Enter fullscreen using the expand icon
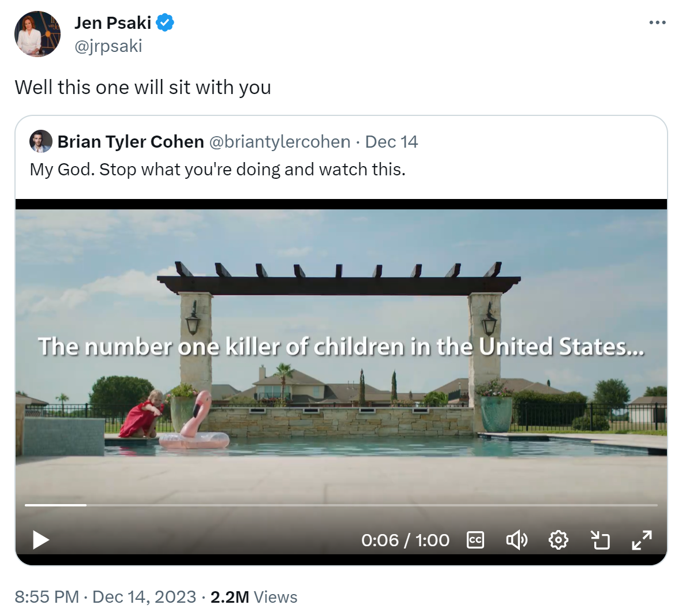The height and width of the screenshot is (616, 682). (x=641, y=540)
